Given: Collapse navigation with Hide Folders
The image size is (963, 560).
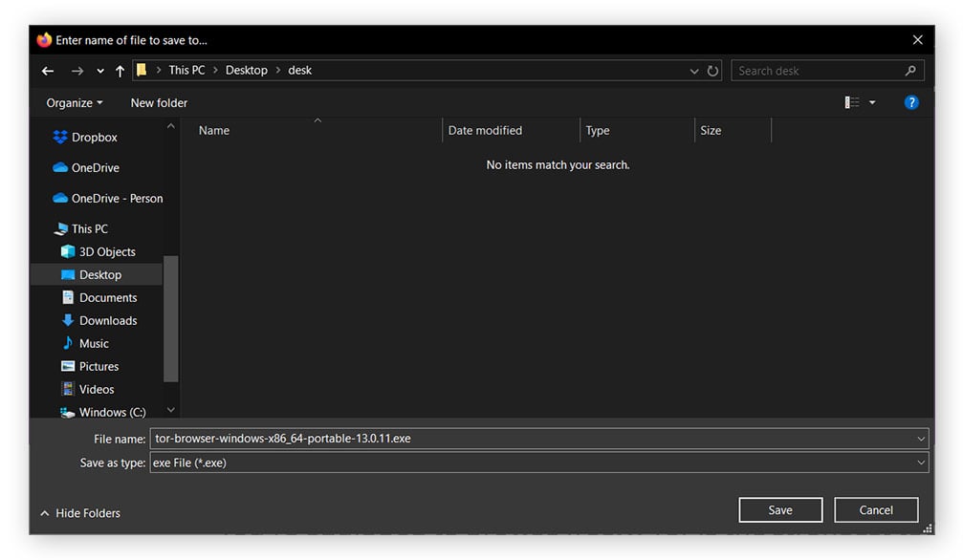Looking at the screenshot, I should pyautogui.click(x=80, y=513).
